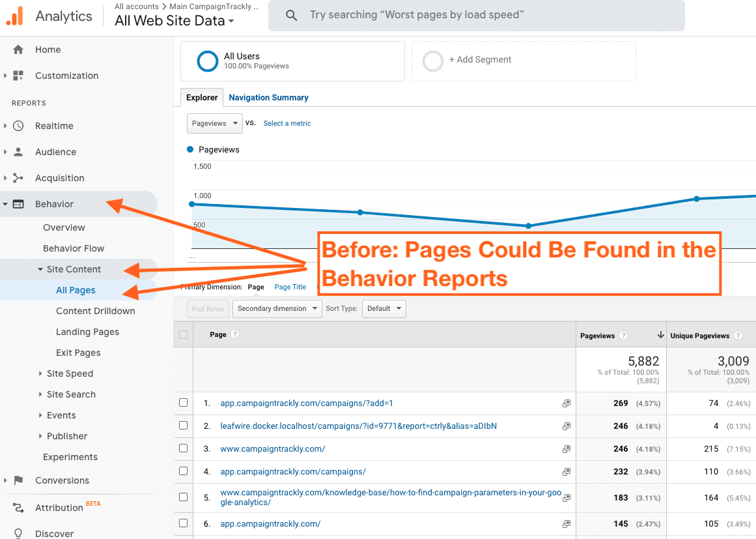Switch to the Explorer tab
The height and width of the screenshot is (539, 756).
[202, 98]
